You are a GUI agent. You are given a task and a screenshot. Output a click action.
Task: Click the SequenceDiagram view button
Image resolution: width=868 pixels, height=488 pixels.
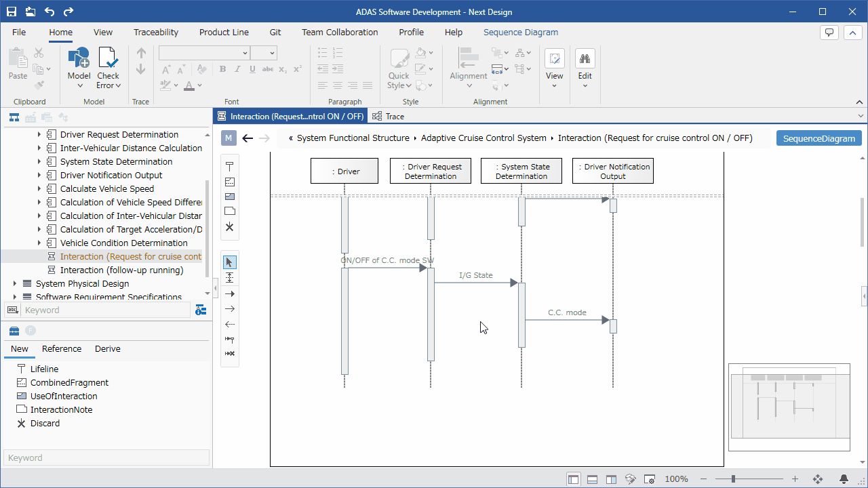pyautogui.click(x=819, y=138)
